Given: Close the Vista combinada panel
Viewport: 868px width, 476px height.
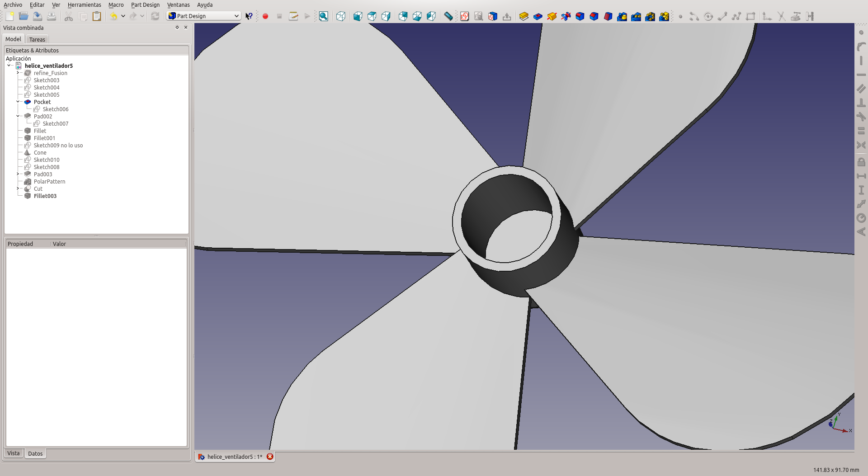Looking at the screenshot, I should coord(186,27).
